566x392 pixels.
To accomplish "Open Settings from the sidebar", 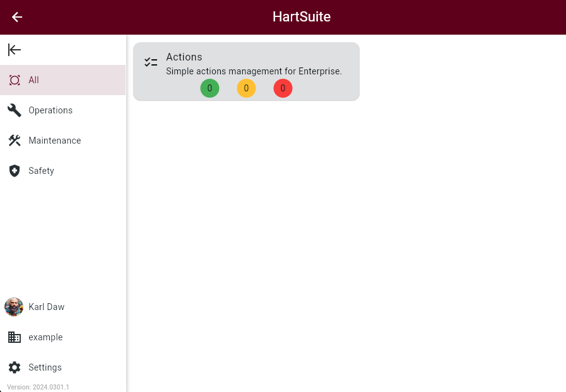I will [x=45, y=367].
